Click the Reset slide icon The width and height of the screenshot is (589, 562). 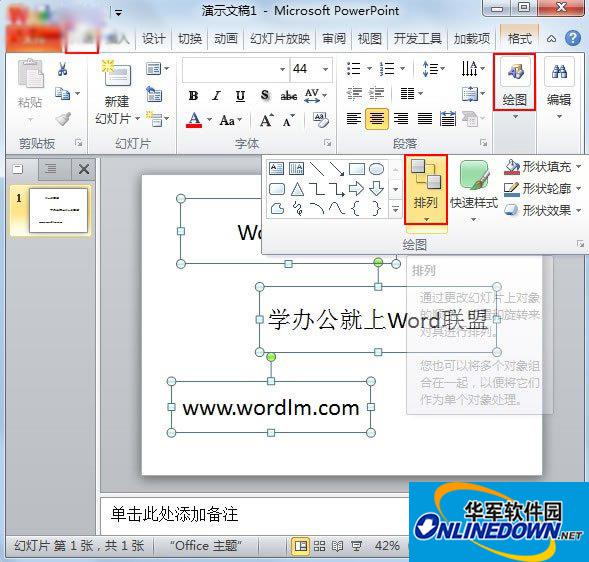(154, 94)
